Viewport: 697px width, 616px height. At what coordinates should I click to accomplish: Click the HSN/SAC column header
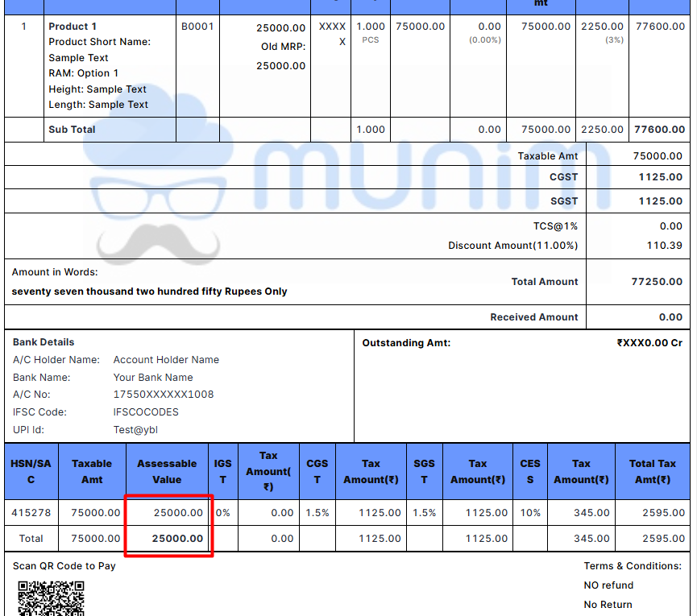pyautogui.click(x=31, y=471)
